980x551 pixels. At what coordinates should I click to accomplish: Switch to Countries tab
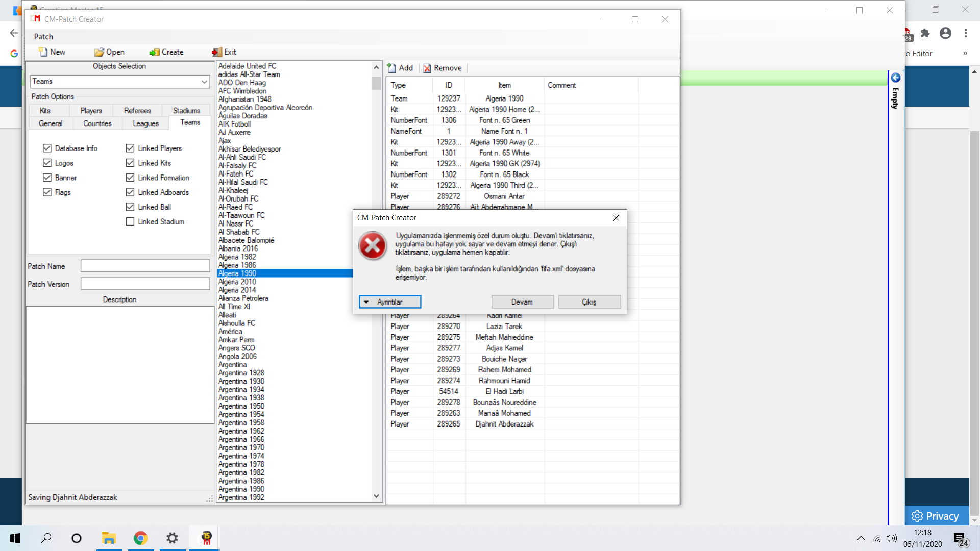point(97,123)
